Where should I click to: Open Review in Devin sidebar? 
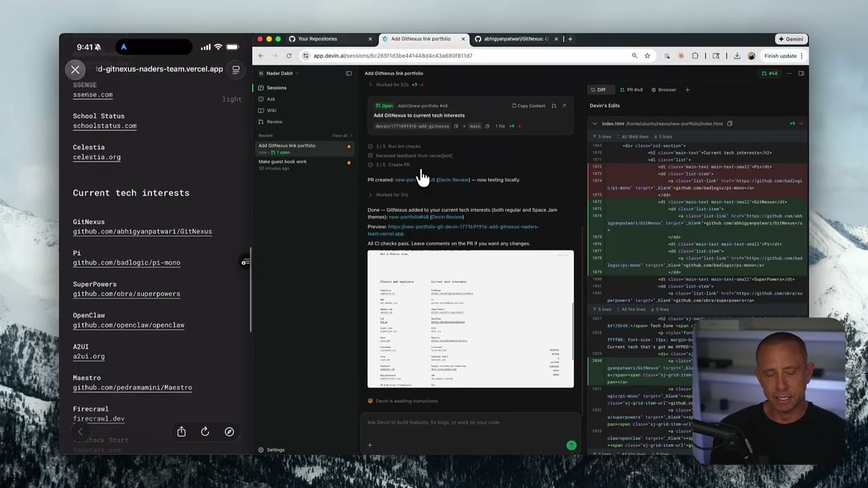point(304,122)
